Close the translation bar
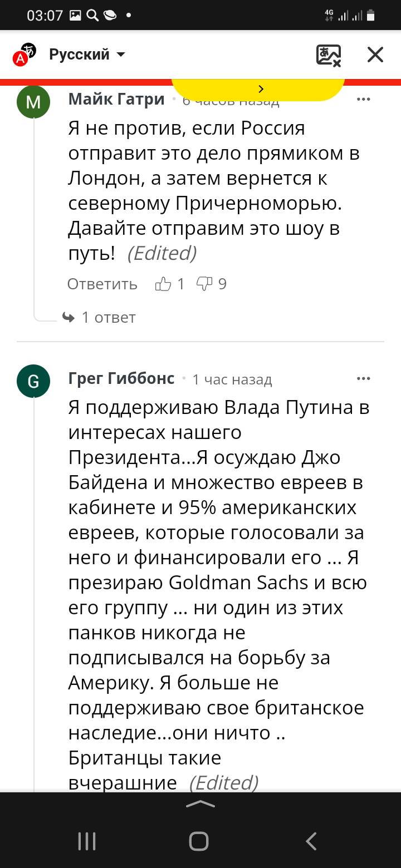401x868 pixels. coord(375,55)
